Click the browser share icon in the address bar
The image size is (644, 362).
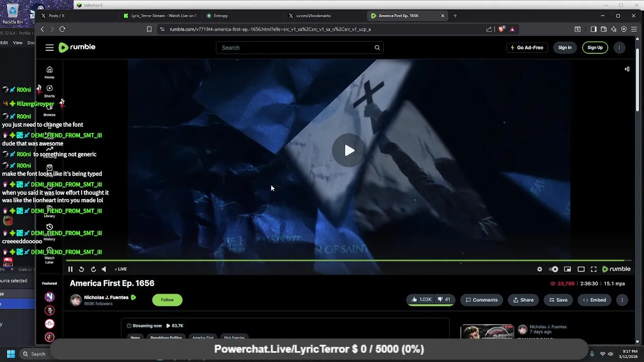(x=489, y=29)
